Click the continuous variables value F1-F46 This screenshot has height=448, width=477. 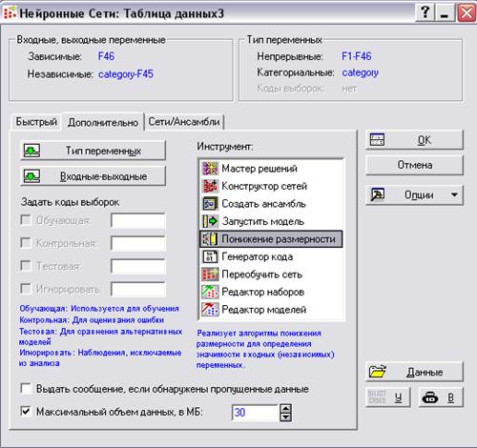click(x=357, y=56)
